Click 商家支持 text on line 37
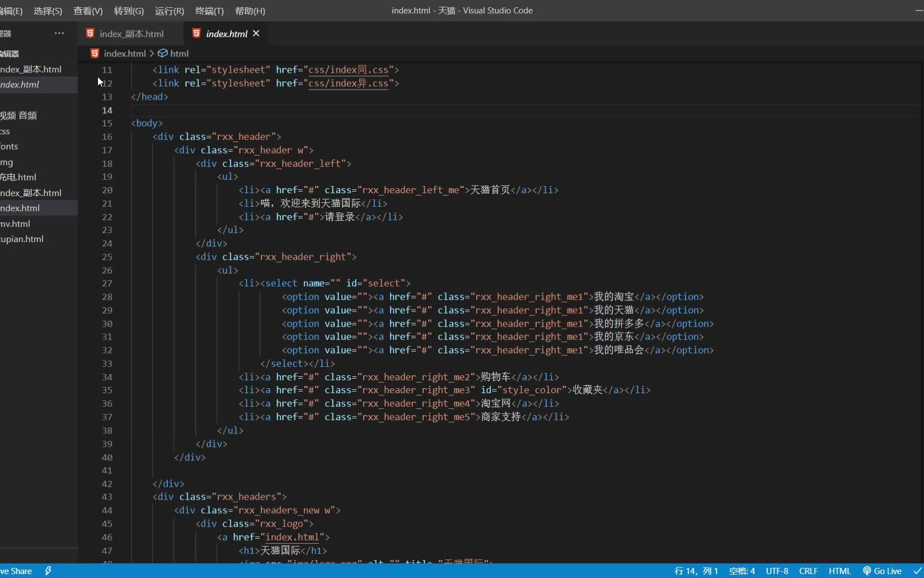This screenshot has height=578, width=924. pos(500,417)
